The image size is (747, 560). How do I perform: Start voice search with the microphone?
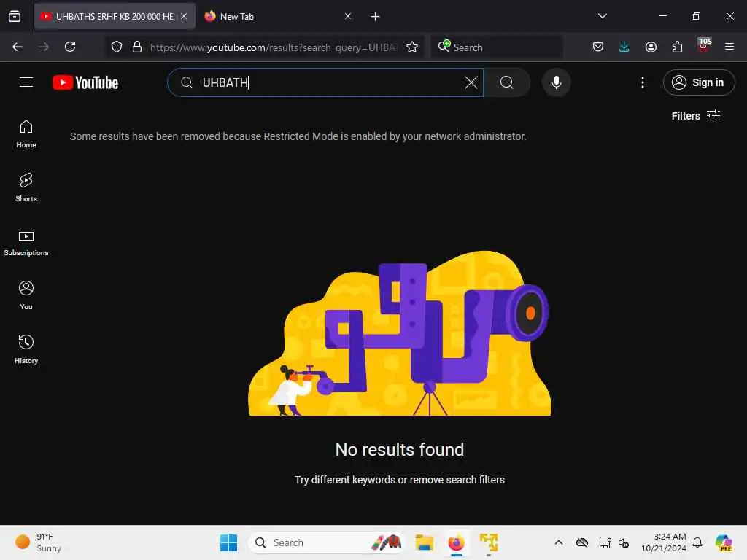(556, 82)
